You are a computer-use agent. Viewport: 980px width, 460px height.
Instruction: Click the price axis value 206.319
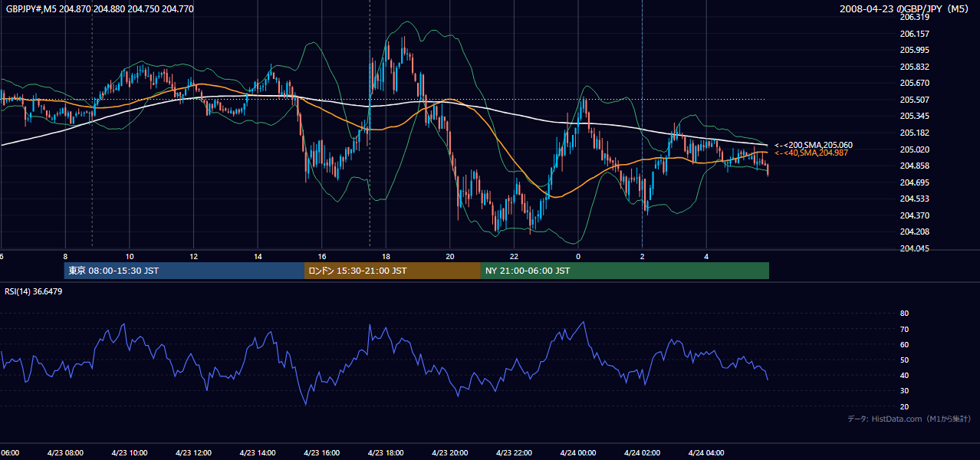(914, 17)
